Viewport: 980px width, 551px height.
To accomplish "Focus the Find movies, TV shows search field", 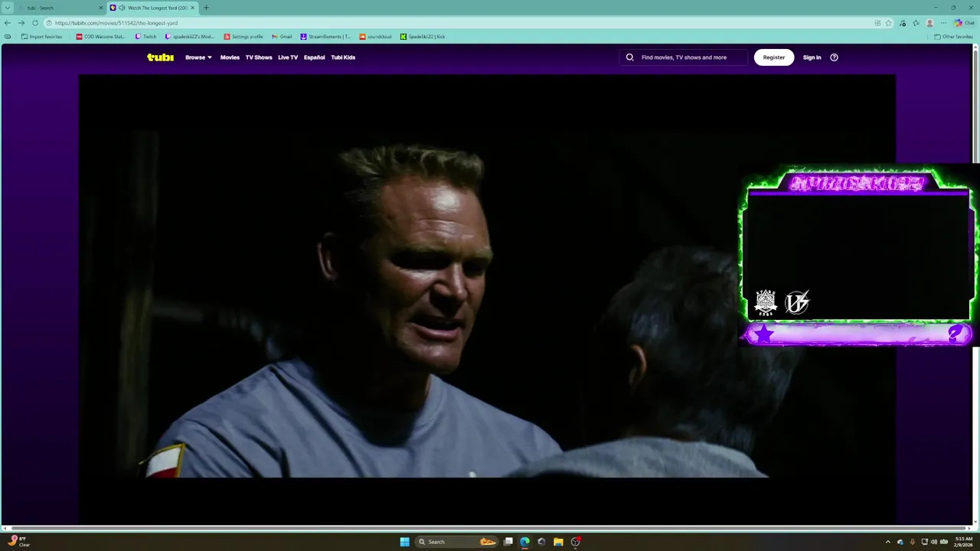I will (684, 57).
